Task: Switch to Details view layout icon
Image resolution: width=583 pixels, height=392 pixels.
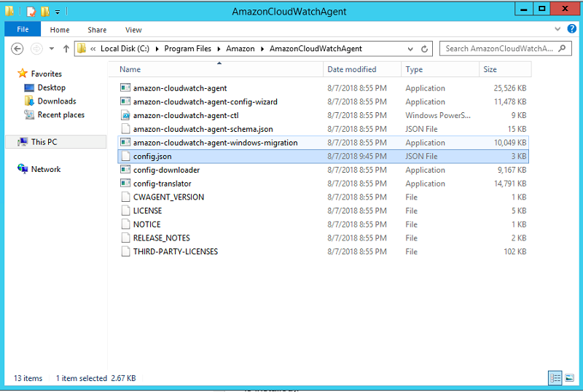Action: (555, 378)
